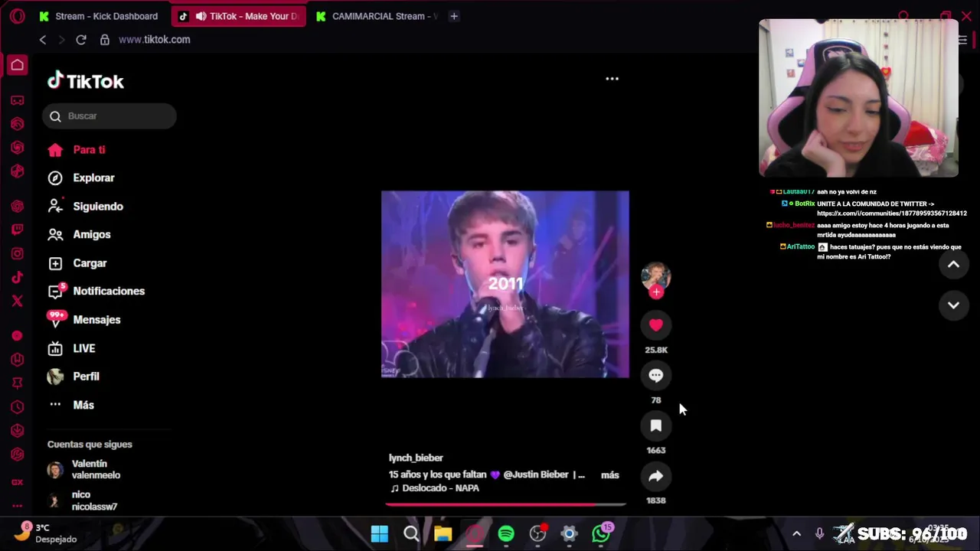The image size is (980, 551).
Task: Open Twitch in the Opera sidebar
Action: 17,230
